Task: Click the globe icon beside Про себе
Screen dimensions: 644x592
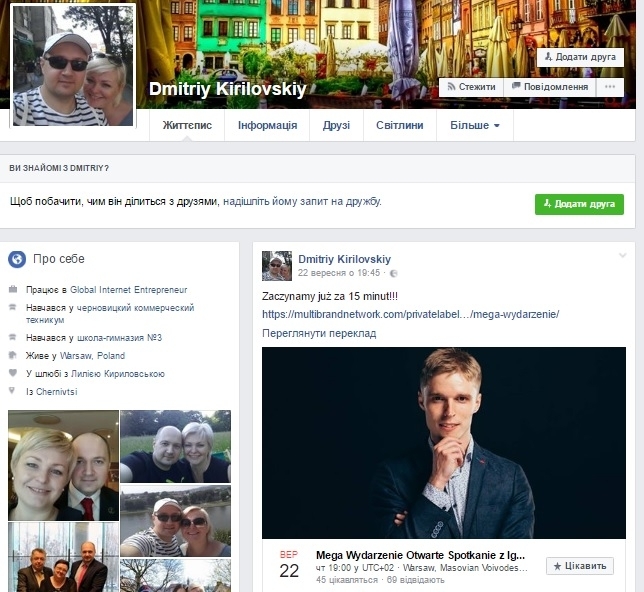Action: tap(17, 259)
